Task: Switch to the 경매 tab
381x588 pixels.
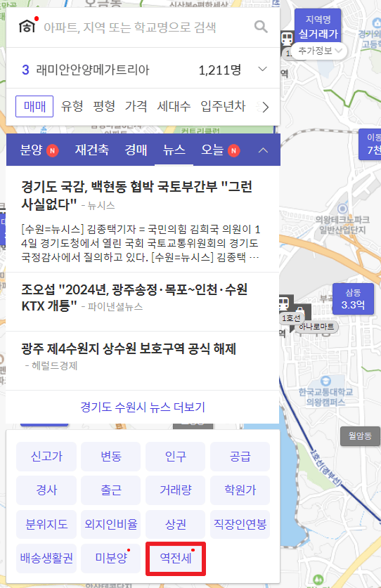Action: tap(136, 150)
